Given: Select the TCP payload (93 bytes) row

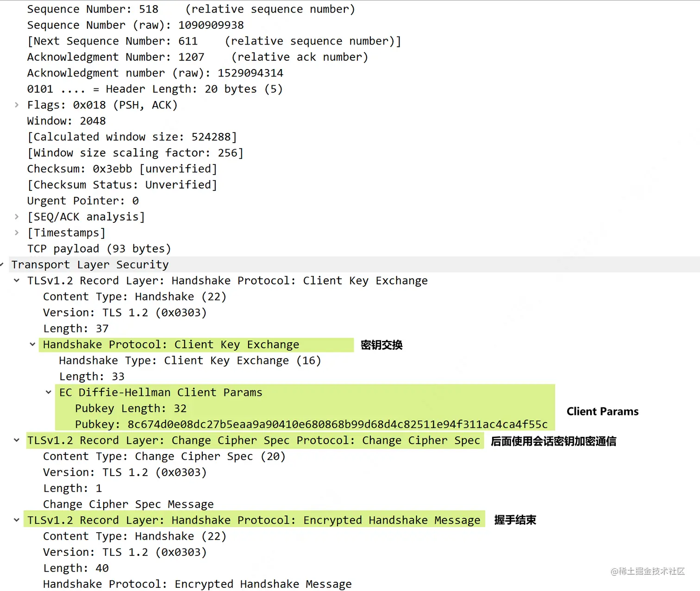Looking at the screenshot, I should [99, 248].
